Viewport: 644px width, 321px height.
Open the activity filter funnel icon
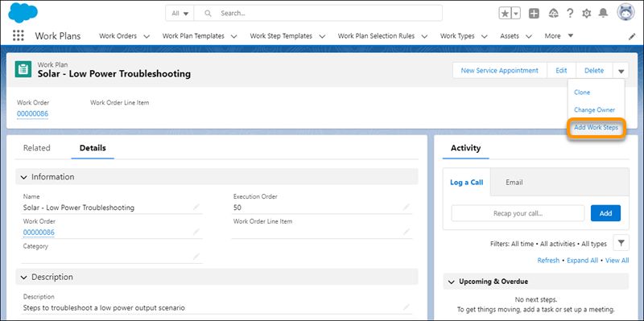[x=621, y=243]
